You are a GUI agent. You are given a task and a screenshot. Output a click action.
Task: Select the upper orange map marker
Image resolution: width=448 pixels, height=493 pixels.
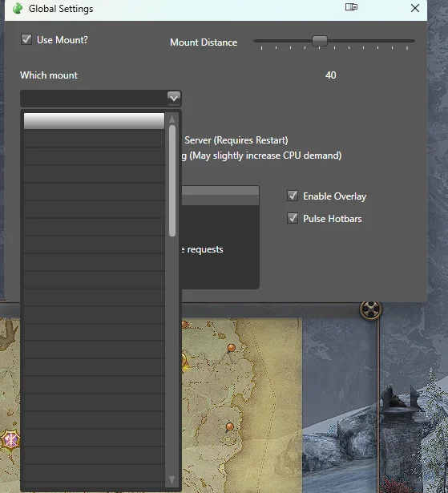[x=231, y=348]
